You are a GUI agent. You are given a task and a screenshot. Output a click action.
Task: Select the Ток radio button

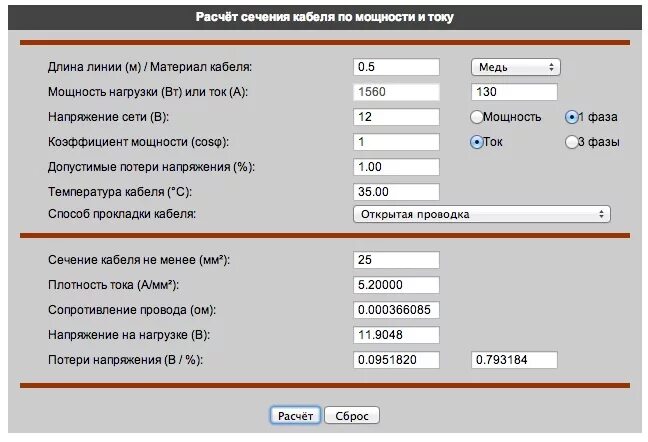coord(476,142)
